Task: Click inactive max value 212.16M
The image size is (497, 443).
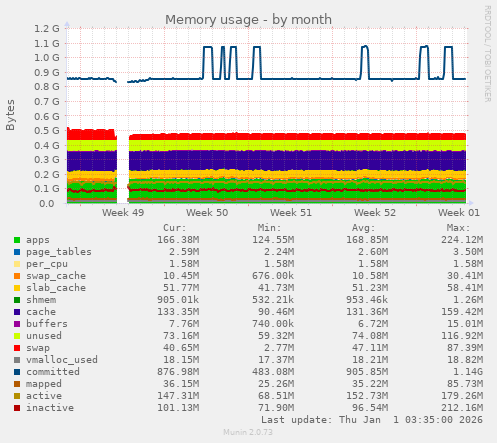Action: pyautogui.click(x=462, y=408)
